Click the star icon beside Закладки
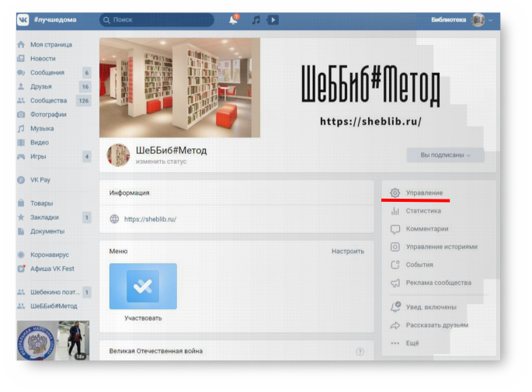 (21, 217)
